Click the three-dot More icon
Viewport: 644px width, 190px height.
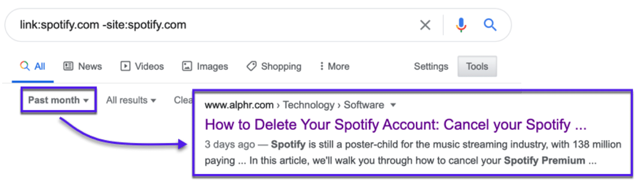(322, 66)
